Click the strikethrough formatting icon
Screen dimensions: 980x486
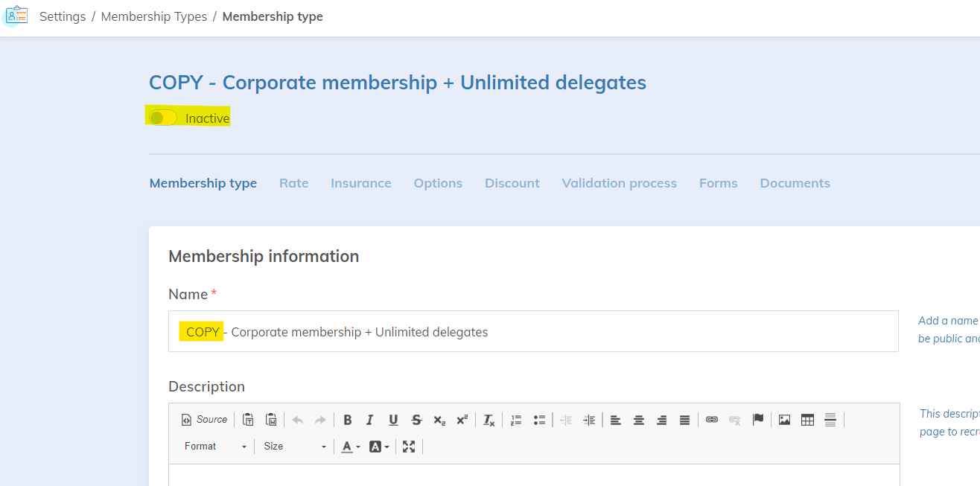pyautogui.click(x=416, y=420)
